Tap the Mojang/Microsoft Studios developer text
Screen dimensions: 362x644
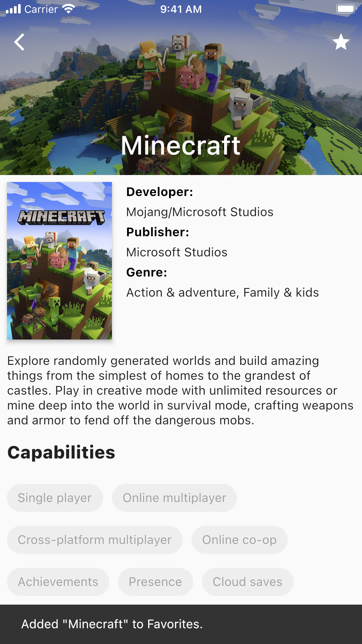(x=200, y=212)
